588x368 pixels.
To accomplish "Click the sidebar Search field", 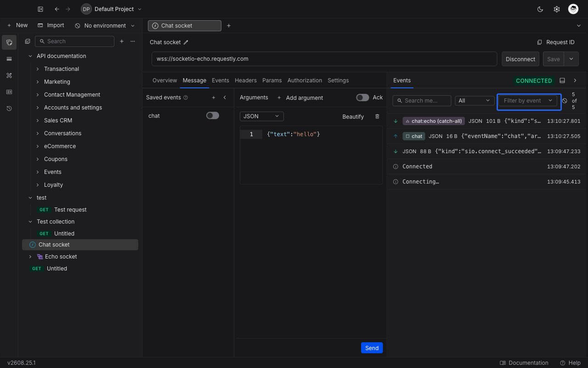I will point(74,41).
